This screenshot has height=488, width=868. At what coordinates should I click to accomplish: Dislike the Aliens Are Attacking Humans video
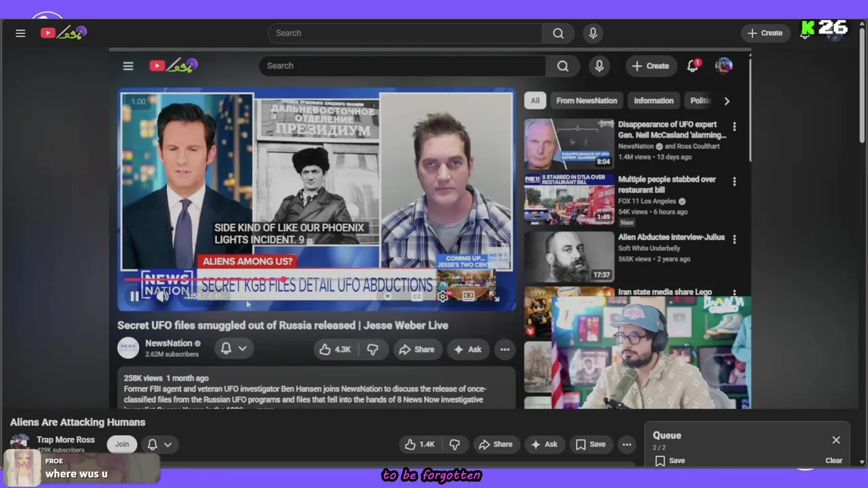tap(454, 444)
